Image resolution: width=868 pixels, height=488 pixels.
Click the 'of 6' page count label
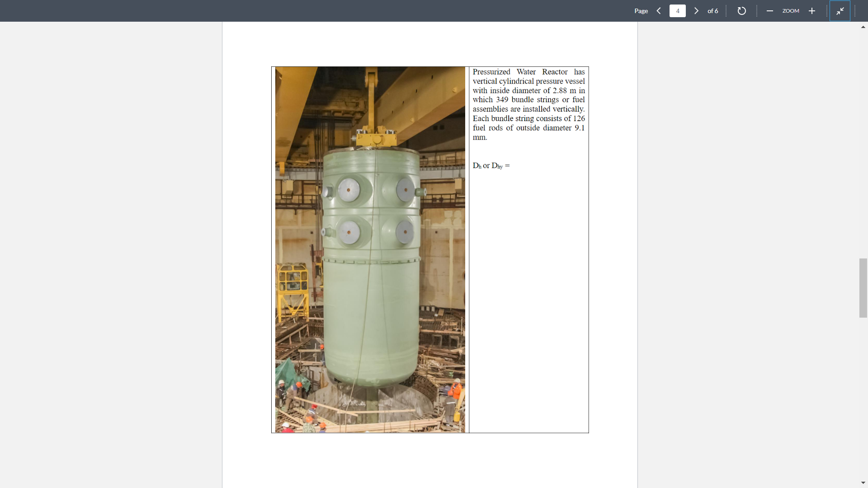coord(712,11)
